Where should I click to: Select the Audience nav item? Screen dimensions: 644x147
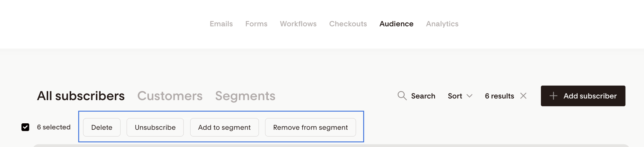click(x=396, y=24)
